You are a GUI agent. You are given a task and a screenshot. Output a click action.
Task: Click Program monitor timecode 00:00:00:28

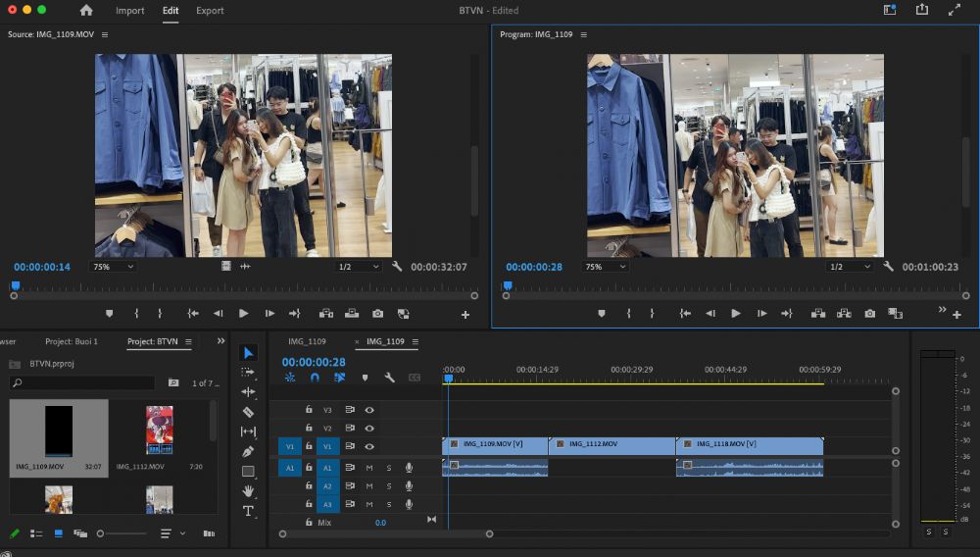(x=534, y=267)
